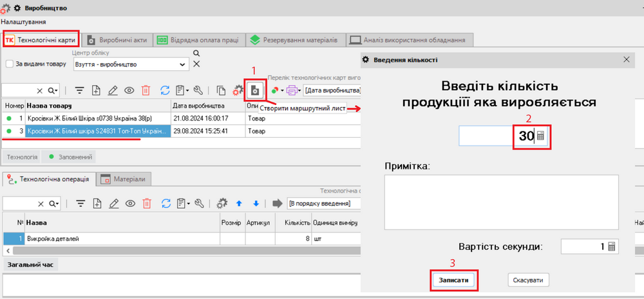Open search options dropdown in operations search box
The width and height of the screenshot is (644, 299).
[x=53, y=203]
